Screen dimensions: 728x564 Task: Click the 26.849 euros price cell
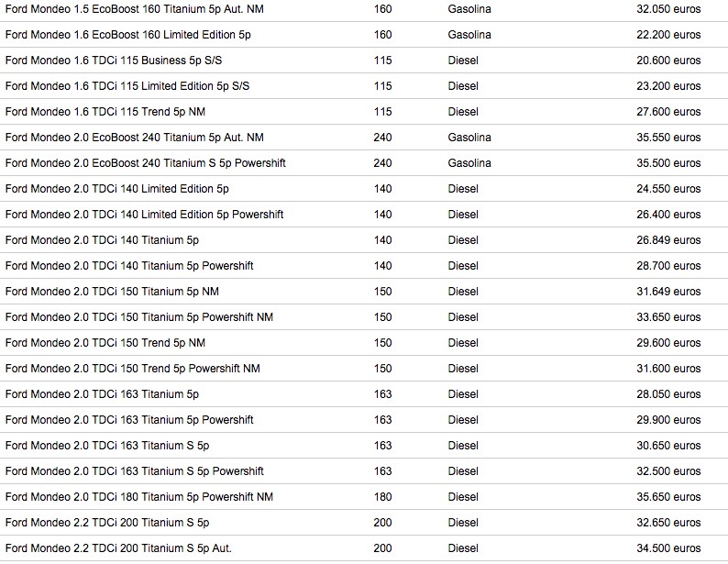[668, 240]
